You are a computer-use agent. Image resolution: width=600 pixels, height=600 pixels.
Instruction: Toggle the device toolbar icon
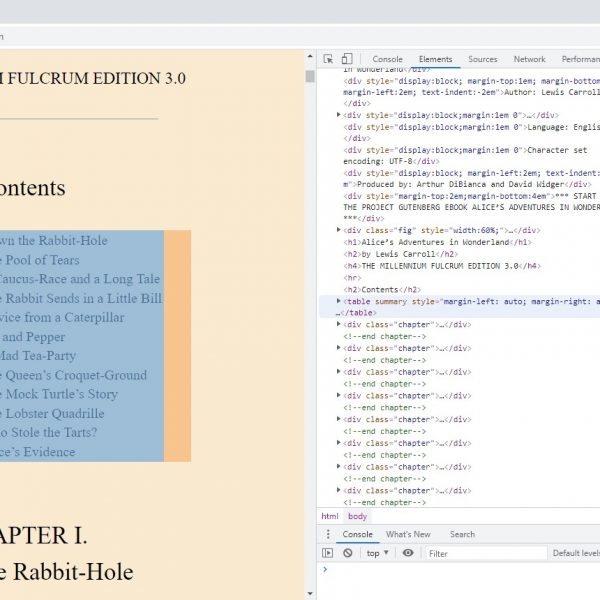[346, 60]
